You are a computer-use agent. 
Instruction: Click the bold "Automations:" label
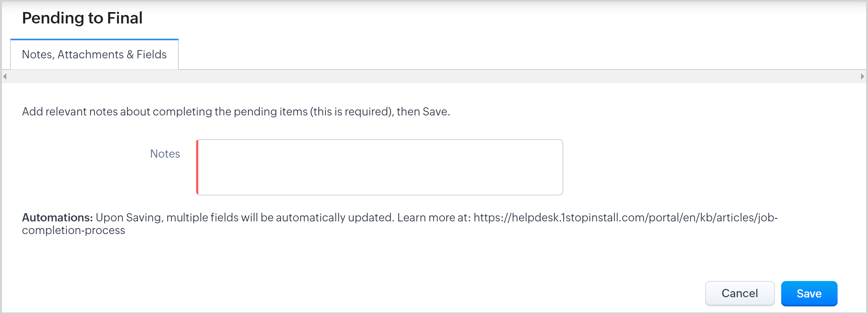[x=57, y=218]
